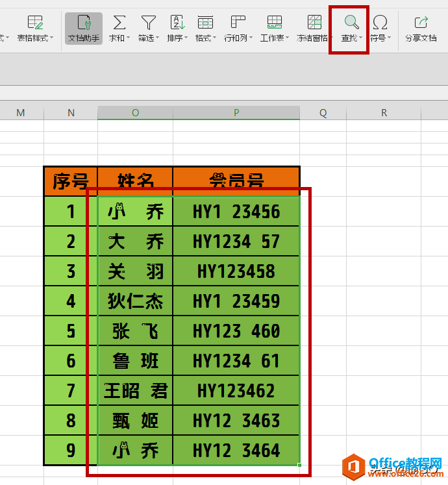The height and width of the screenshot is (485, 448).
Task: Click serial number 6 cell
Action: point(71,360)
